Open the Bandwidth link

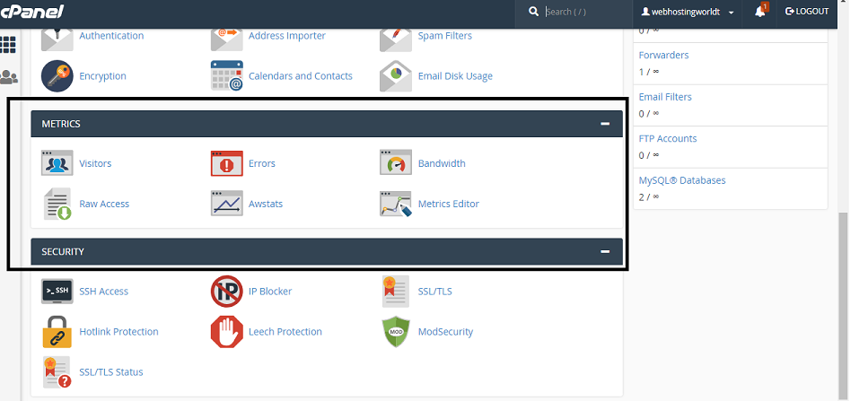point(442,163)
